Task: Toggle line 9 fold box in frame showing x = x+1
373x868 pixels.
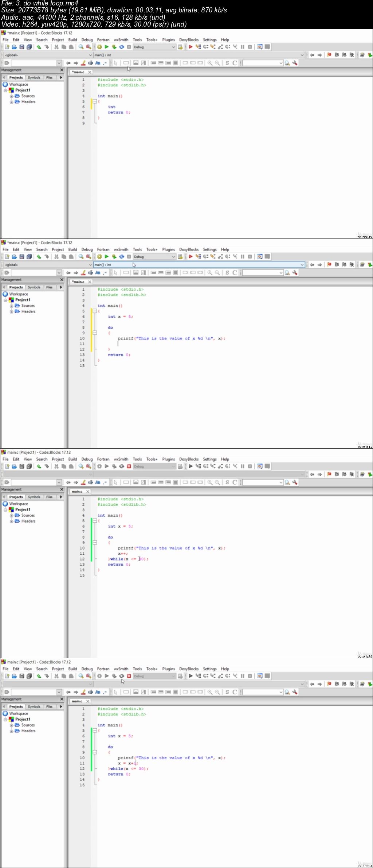Action: (x=95, y=752)
